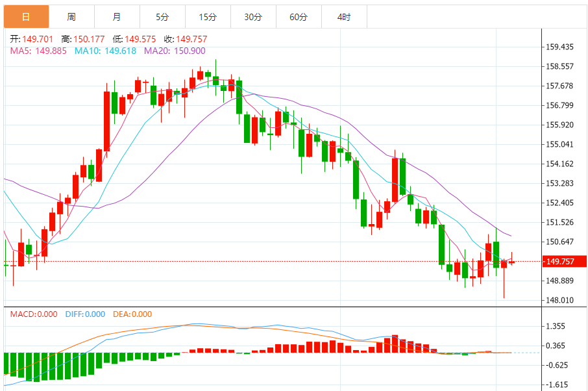This screenshot has width=588, height=391.
Task: Click the 156.799 price axis label
Action: click(x=559, y=105)
